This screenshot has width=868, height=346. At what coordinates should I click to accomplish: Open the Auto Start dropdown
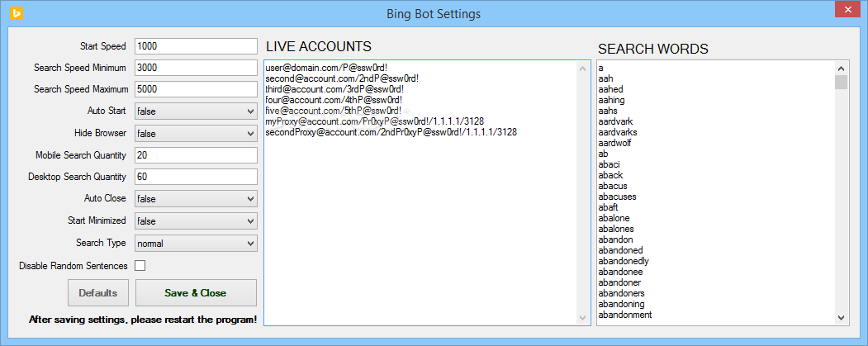[196, 111]
